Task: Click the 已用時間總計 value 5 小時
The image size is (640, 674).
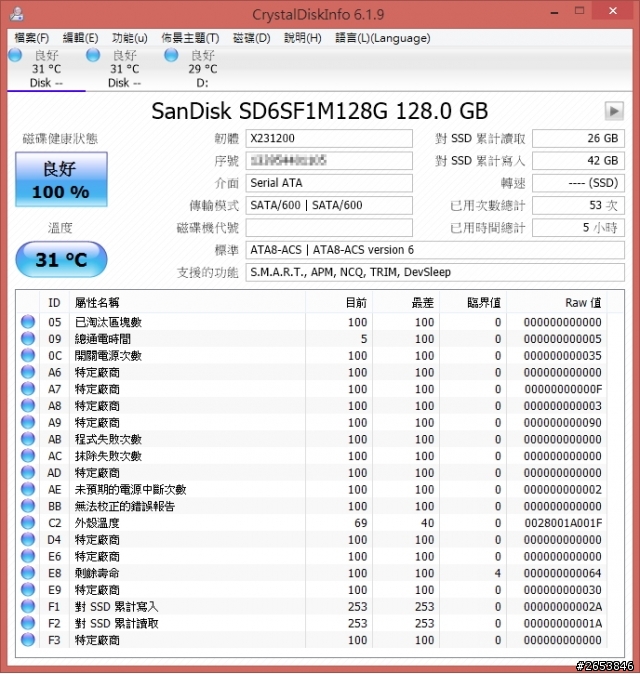Action: [x=578, y=228]
